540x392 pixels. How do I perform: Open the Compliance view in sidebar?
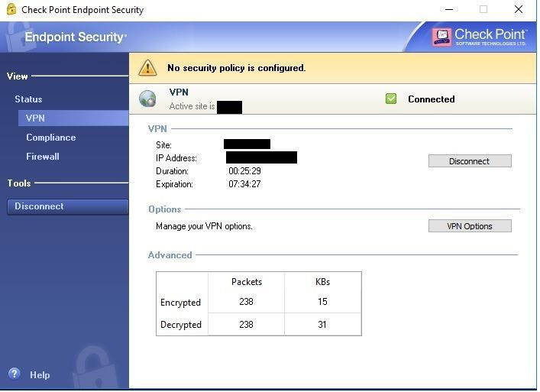[x=50, y=138]
